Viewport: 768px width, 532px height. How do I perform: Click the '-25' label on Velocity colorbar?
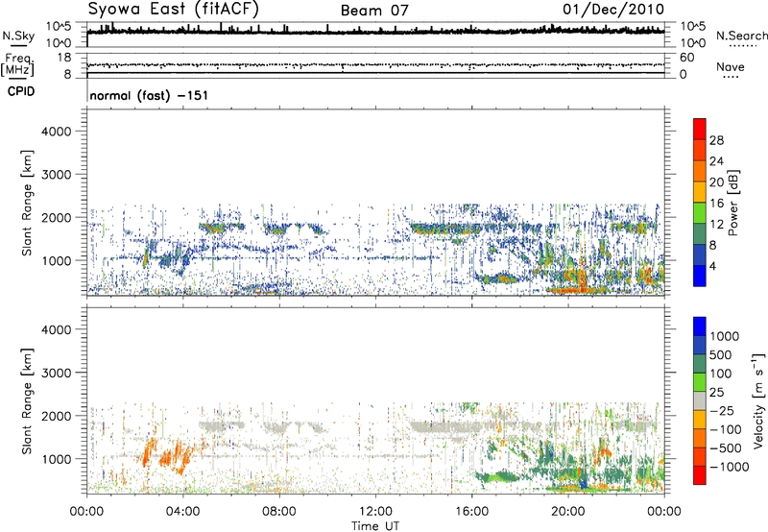point(721,410)
